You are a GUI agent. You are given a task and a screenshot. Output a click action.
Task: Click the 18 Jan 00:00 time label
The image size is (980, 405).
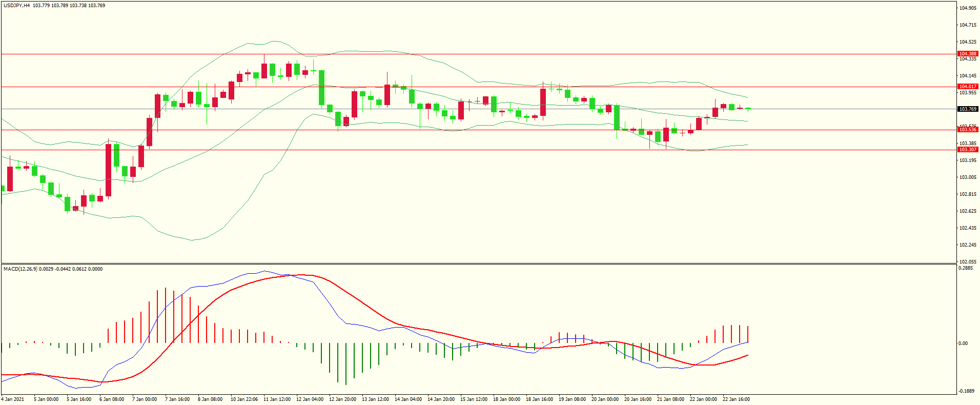506,399
